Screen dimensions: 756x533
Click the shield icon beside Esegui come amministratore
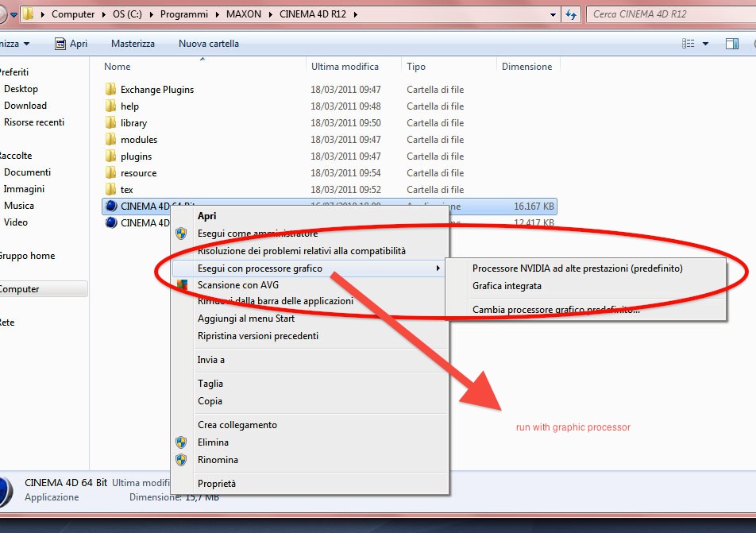[181, 234]
